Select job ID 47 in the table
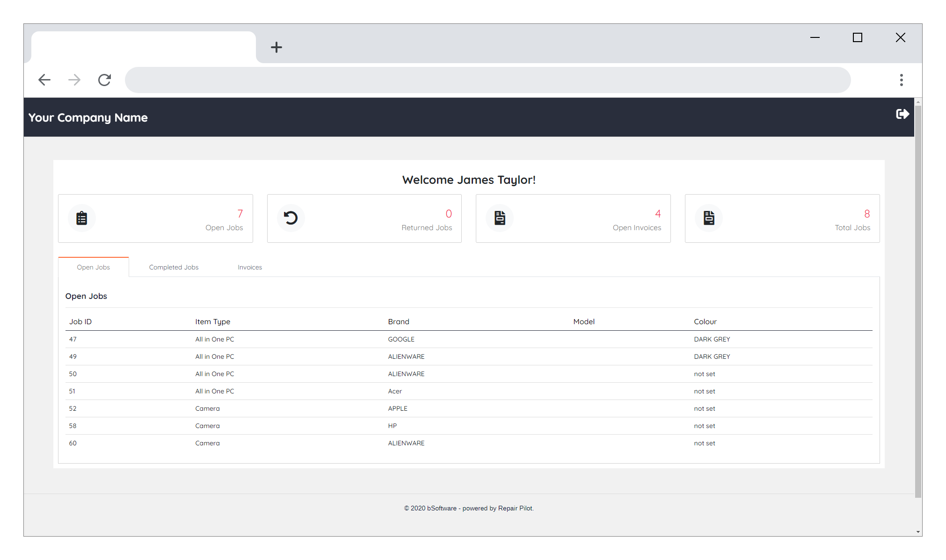Image resolution: width=946 pixels, height=560 pixels. coord(73,339)
